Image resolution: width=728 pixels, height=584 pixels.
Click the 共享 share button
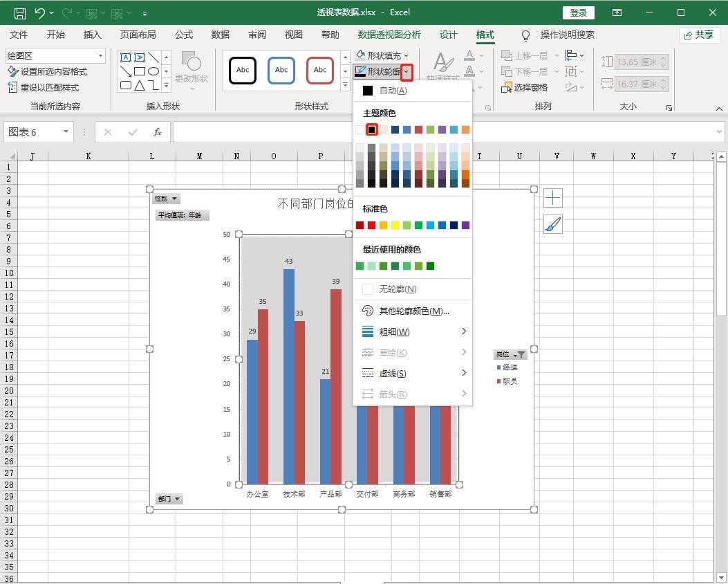point(698,35)
